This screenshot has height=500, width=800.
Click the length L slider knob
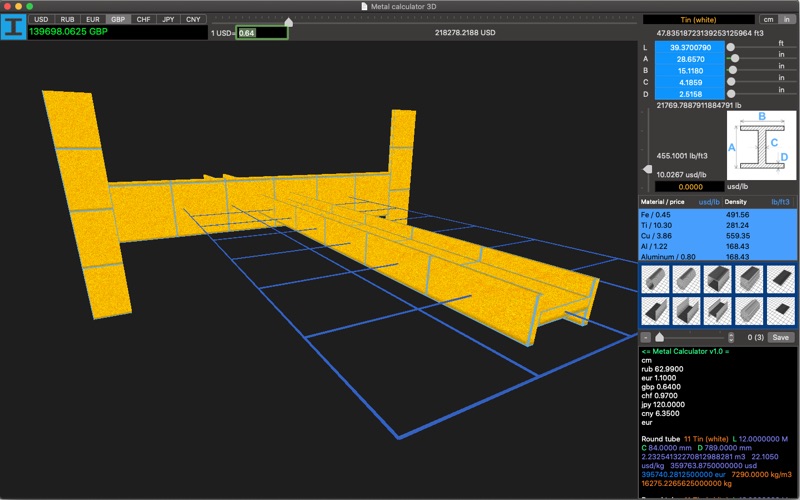coord(731,47)
